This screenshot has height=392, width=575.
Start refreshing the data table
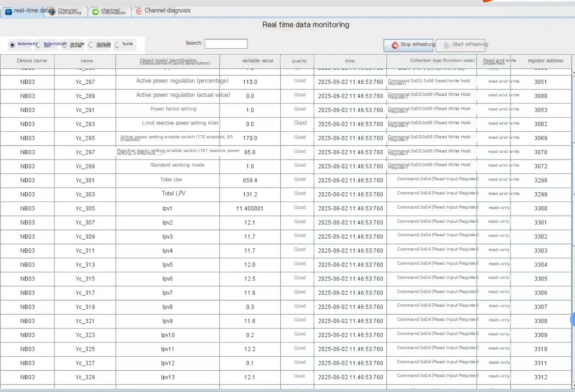(x=464, y=45)
